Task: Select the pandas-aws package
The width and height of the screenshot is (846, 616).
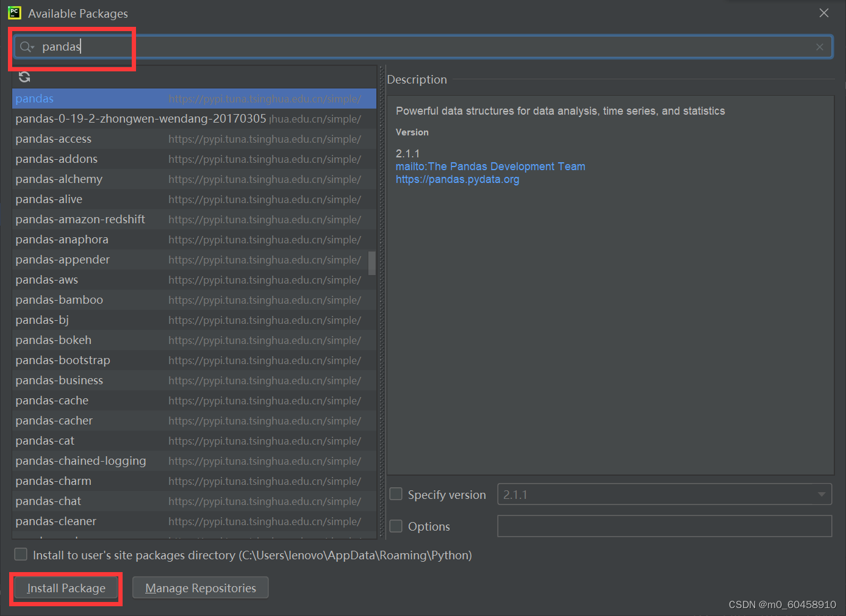Action: click(194, 280)
